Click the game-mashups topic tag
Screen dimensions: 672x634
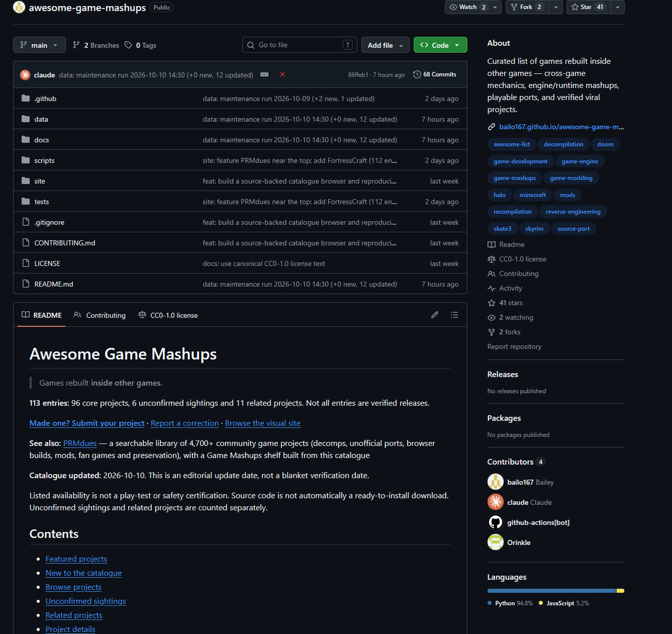(x=515, y=178)
